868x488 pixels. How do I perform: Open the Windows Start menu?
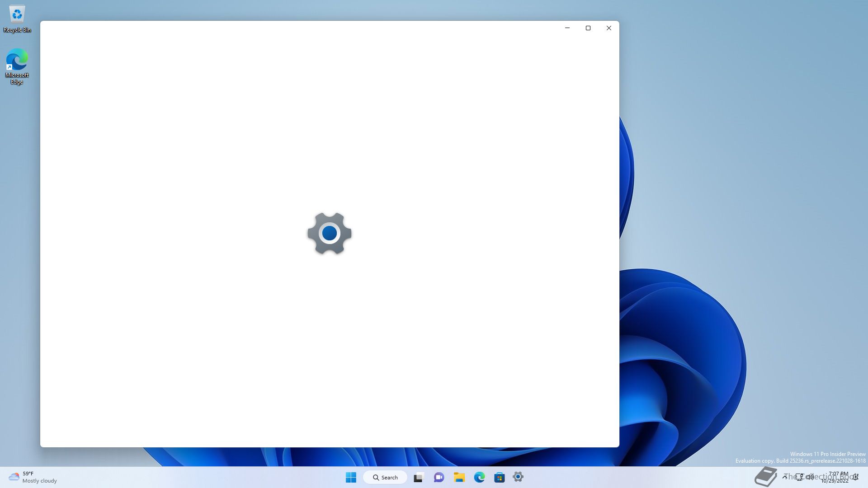tap(351, 477)
